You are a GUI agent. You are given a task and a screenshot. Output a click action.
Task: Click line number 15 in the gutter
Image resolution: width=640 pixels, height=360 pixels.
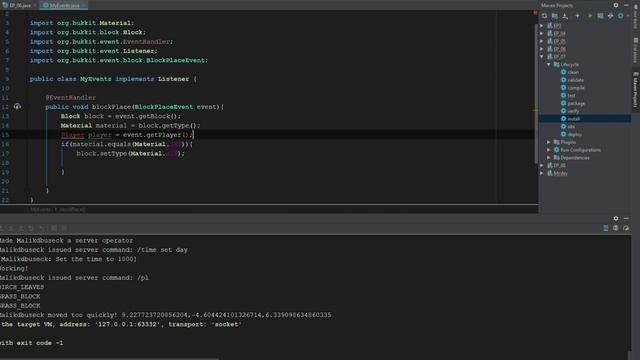[5, 135]
